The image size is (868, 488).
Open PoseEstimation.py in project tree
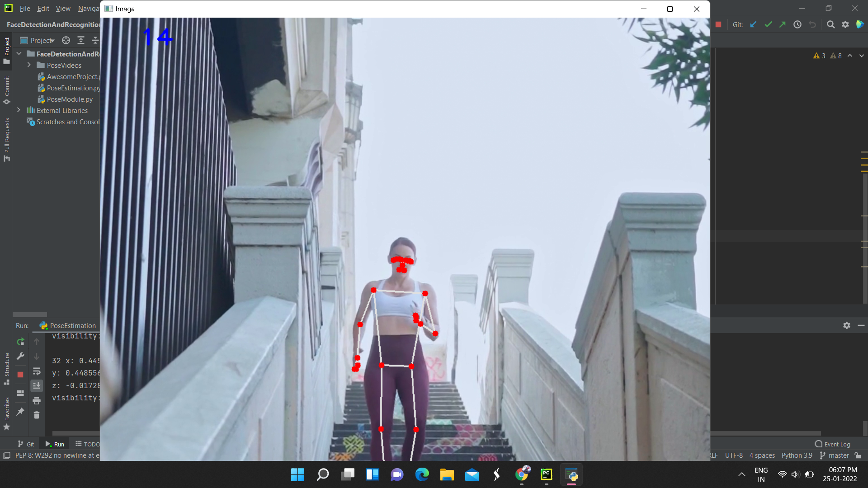click(x=69, y=88)
